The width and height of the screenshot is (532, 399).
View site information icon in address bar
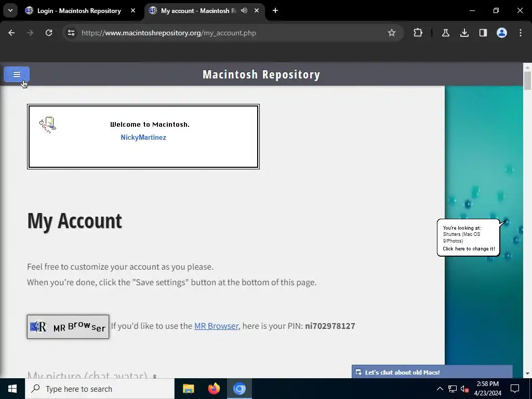tap(71, 33)
